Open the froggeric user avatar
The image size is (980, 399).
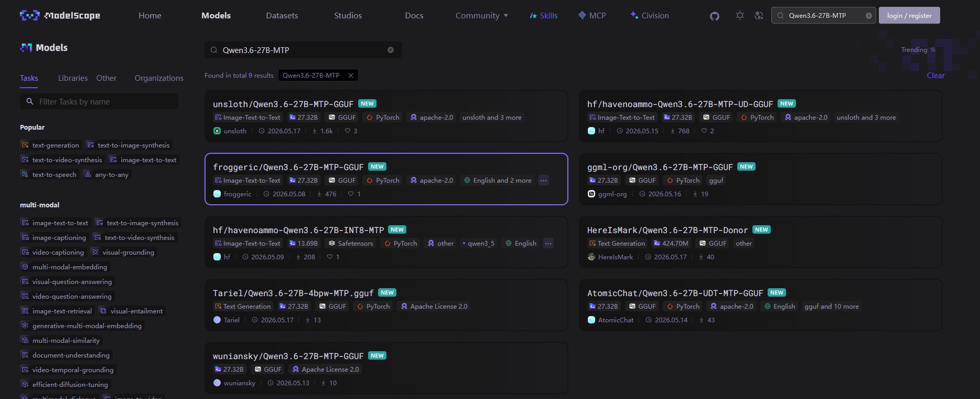[x=217, y=194]
